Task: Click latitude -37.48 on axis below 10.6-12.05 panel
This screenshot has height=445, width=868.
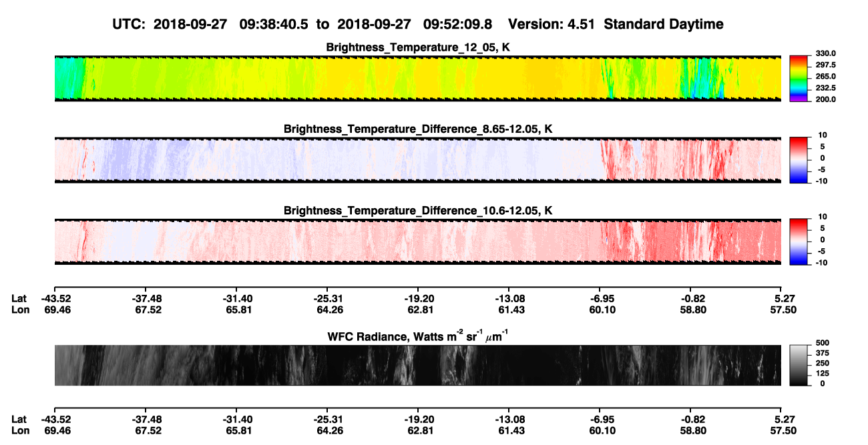Action: tap(148, 298)
